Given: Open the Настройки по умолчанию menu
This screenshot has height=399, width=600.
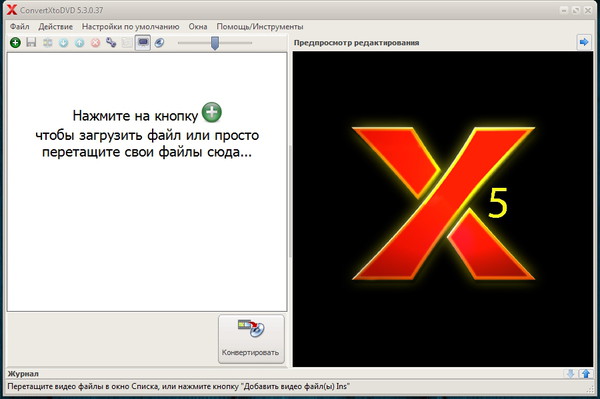Looking at the screenshot, I should (130, 27).
